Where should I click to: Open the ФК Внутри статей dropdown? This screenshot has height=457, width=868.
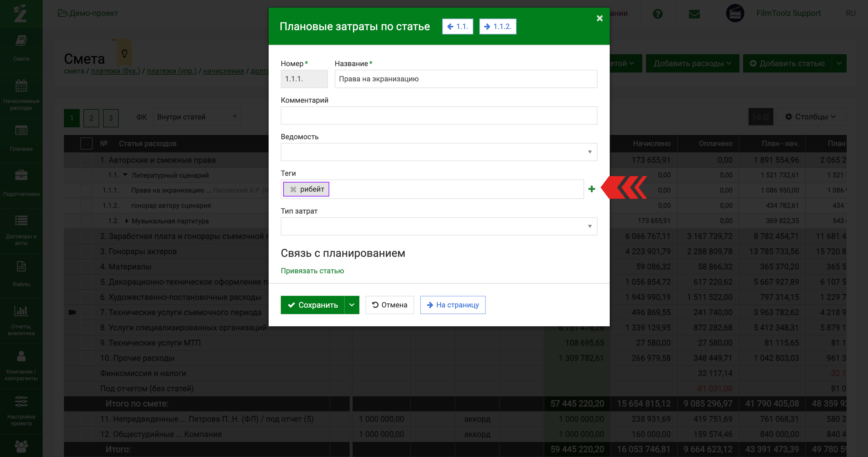pyautogui.click(x=197, y=117)
